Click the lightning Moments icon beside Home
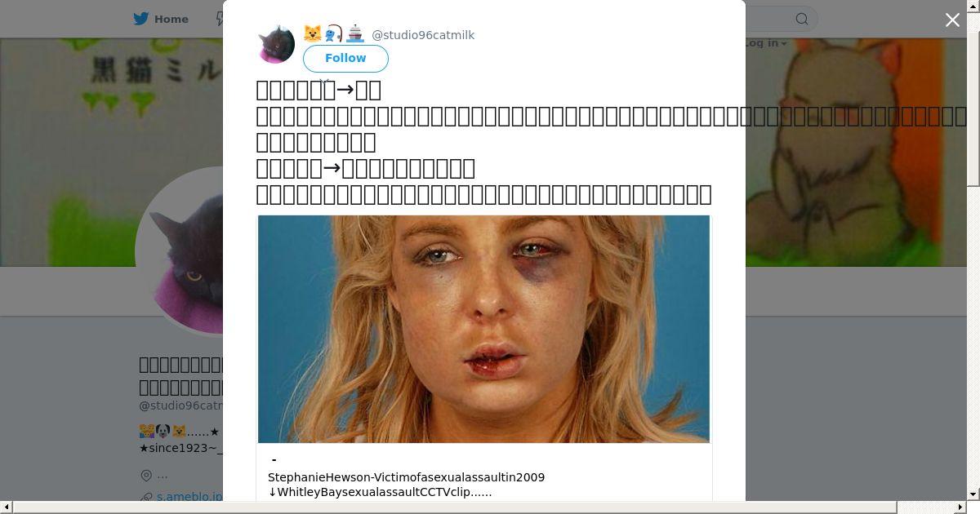 coord(220,19)
